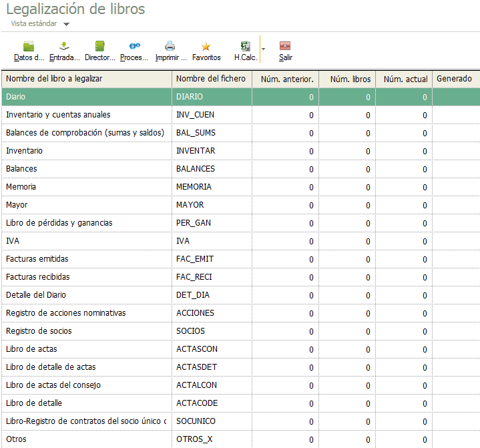Select the Facturas emitidas row
The width and height of the screenshot is (480, 448).
click(x=241, y=259)
